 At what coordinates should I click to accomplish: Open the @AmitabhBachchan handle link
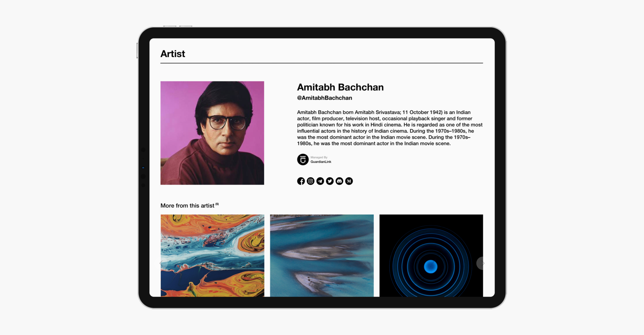click(325, 98)
